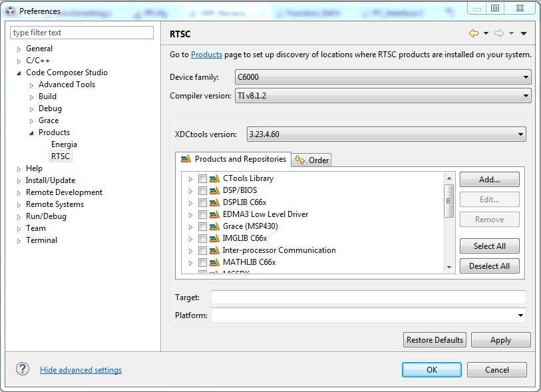Collapse the Products tree node
541x392 pixels.
(31, 133)
